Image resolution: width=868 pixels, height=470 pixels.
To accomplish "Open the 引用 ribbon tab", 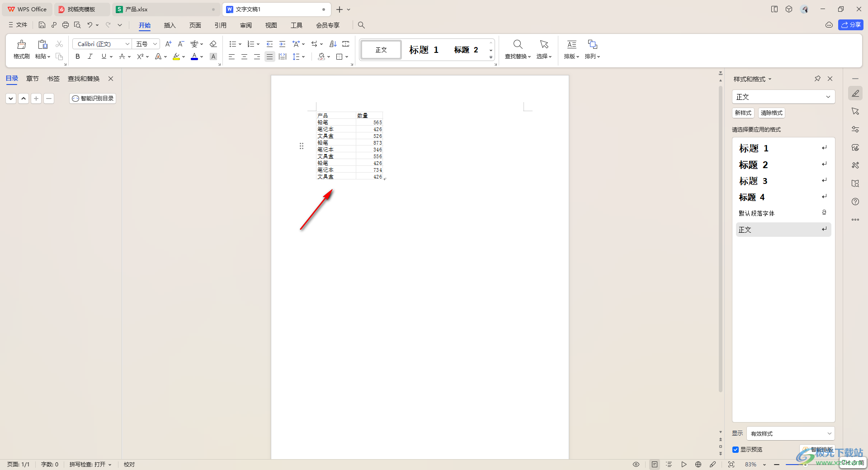I will (x=220, y=25).
